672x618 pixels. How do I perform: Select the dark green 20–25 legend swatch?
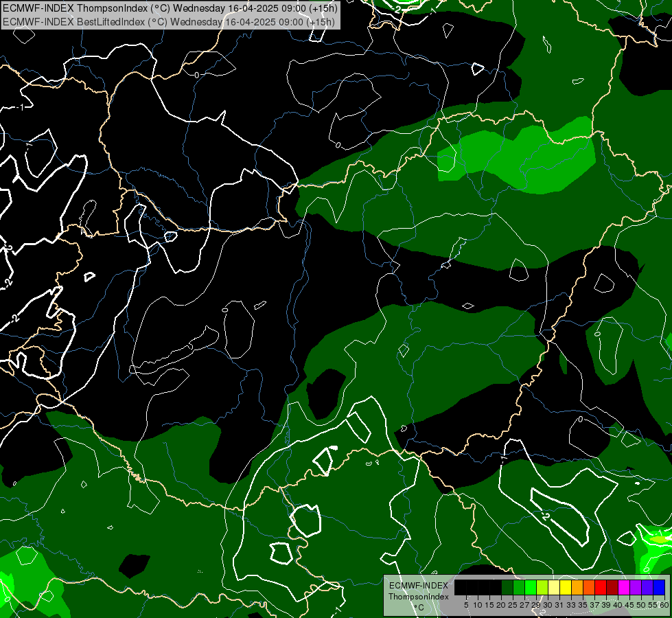click(x=507, y=587)
